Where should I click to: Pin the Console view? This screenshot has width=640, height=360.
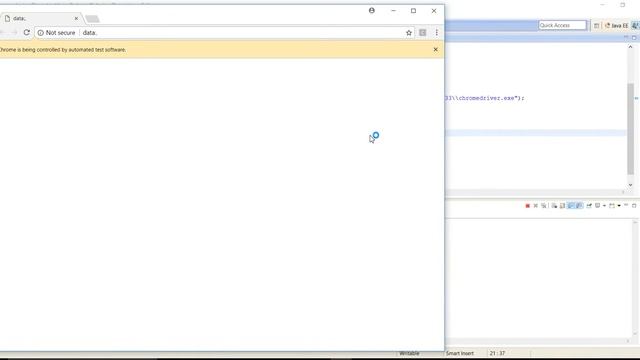pyautogui.click(x=589, y=206)
